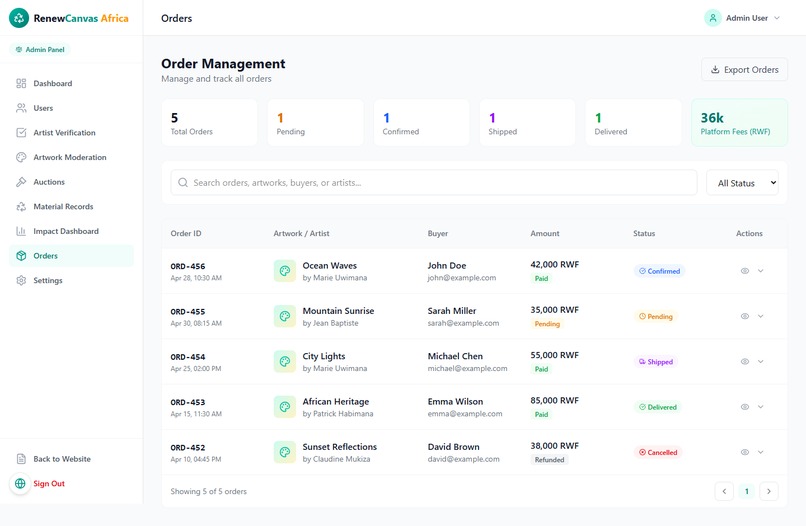Click the Admin Panel badge
This screenshot has width=806, height=526.
40,49
